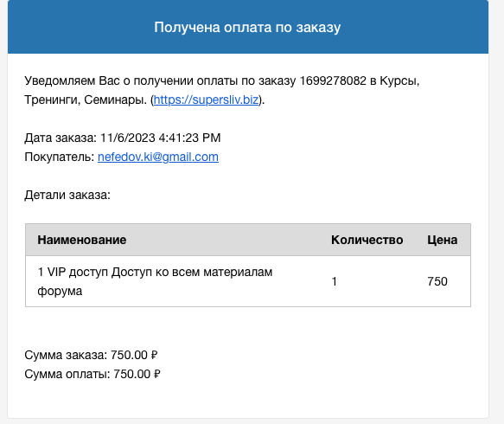
Task: Click the price value 750 in table
Action: tap(437, 281)
